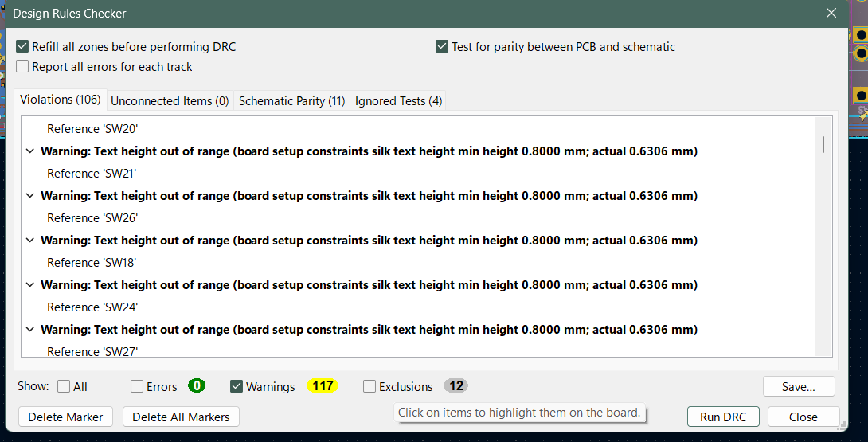The image size is (868, 442).
Task: Open the Schematic Parity tab
Action: 291,101
